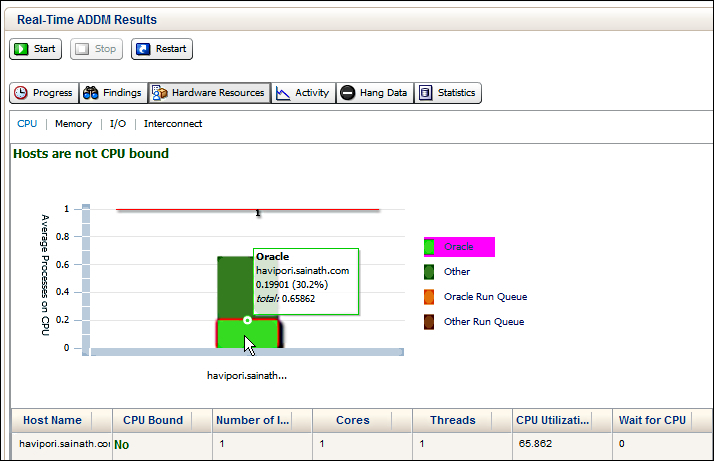Click the CPU Bound value No
This screenshot has height=461, width=714.
pyautogui.click(x=122, y=445)
